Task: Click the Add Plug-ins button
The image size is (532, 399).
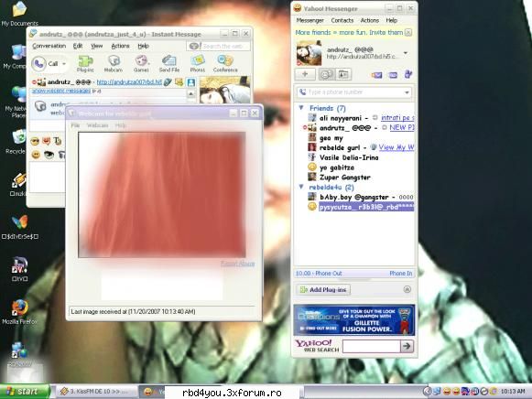Action: [x=323, y=290]
